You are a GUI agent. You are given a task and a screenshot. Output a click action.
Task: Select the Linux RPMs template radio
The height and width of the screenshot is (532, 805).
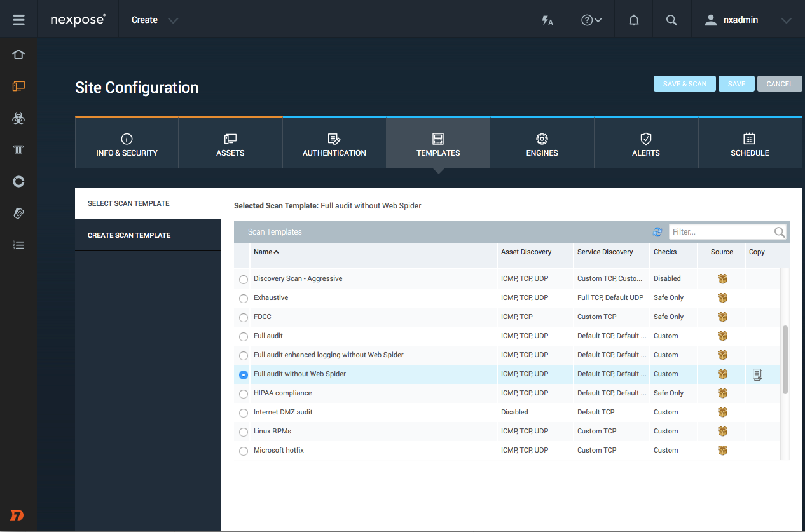point(244,432)
